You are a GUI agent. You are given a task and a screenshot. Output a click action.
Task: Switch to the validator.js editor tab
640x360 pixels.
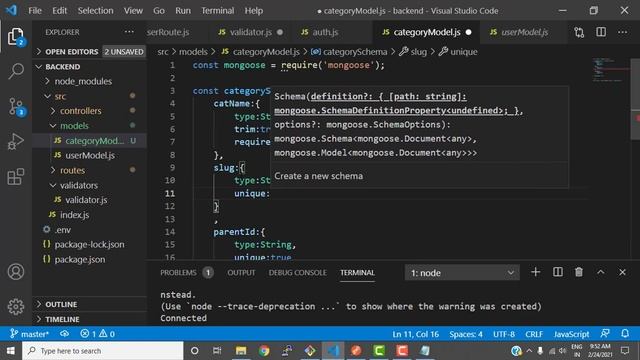pyautogui.click(x=250, y=32)
